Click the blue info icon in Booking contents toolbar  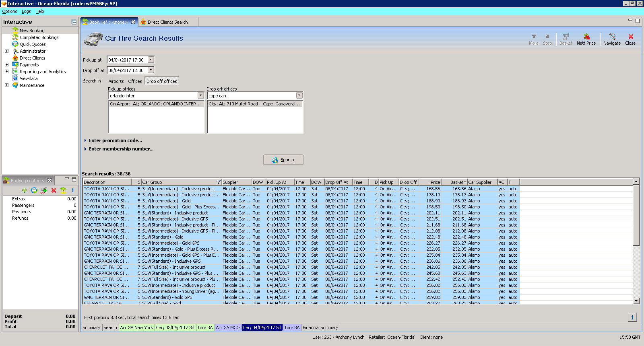tap(73, 190)
